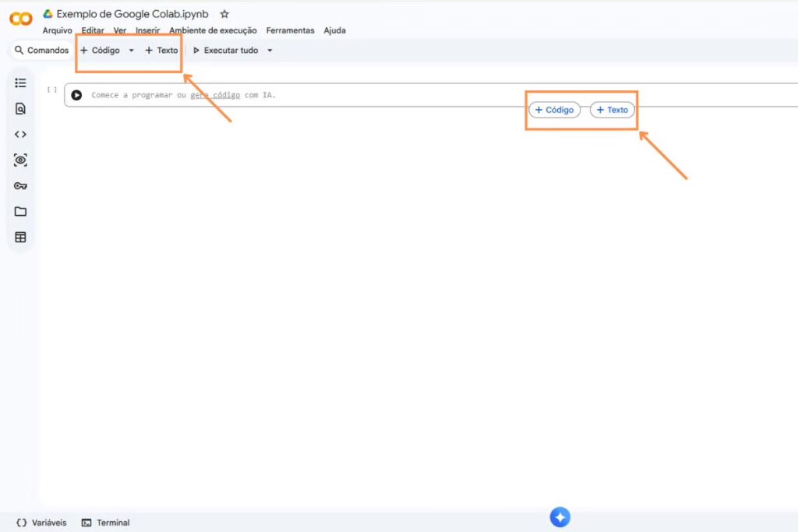Screen dimensions: 798x532
Task: Open the code snippets panel
Action: [x=20, y=134]
